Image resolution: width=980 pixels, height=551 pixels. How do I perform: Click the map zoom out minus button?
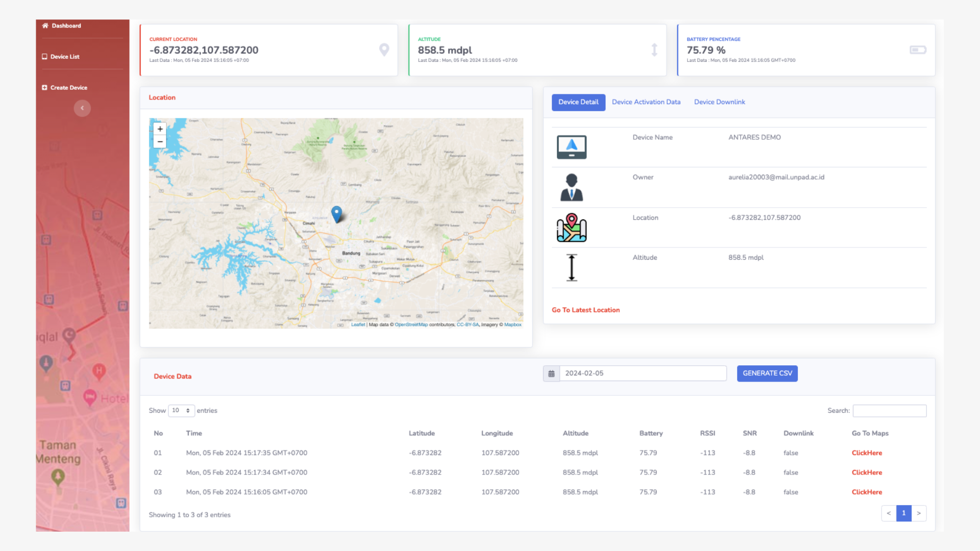coord(160,142)
